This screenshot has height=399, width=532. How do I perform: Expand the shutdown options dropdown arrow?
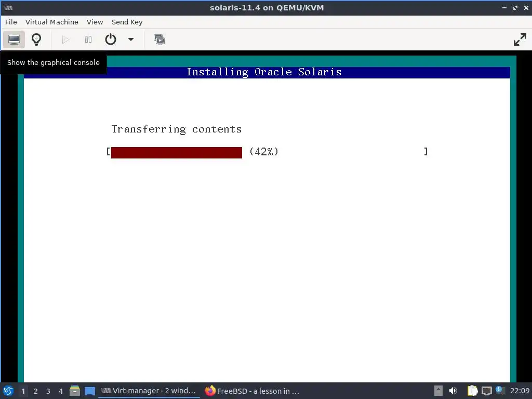[130, 39]
